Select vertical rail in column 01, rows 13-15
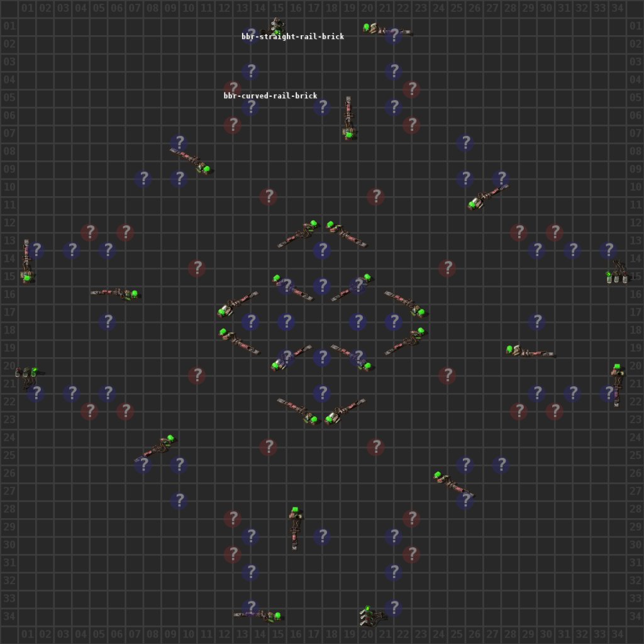The width and height of the screenshot is (644, 644). tap(27, 261)
